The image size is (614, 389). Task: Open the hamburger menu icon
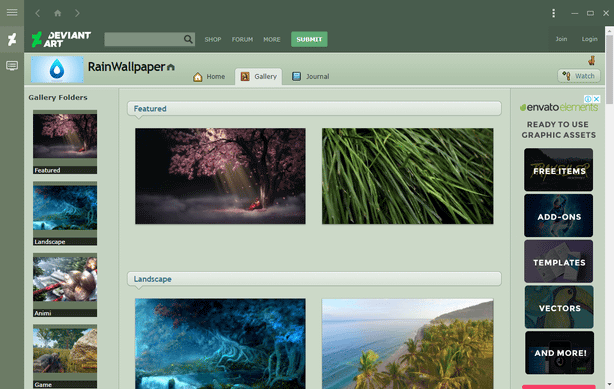tap(12, 13)
